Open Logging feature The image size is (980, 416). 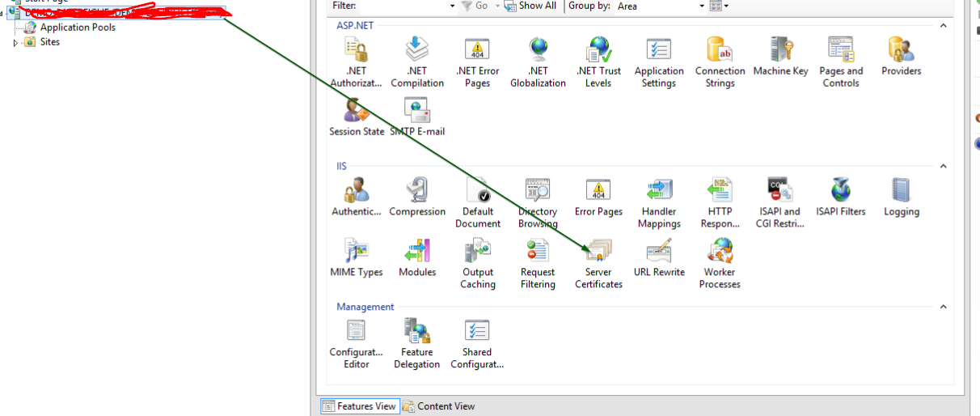pyautogui.click(x=902, y=197)
